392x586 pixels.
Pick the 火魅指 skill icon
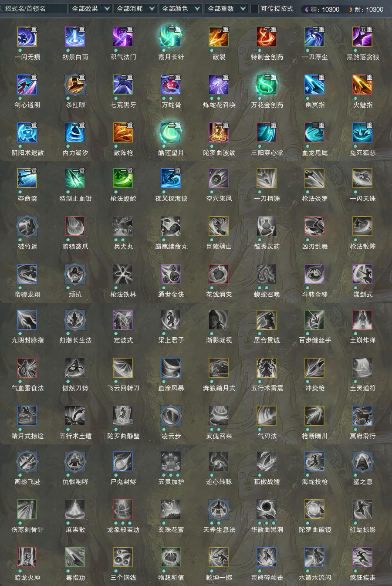363,85
